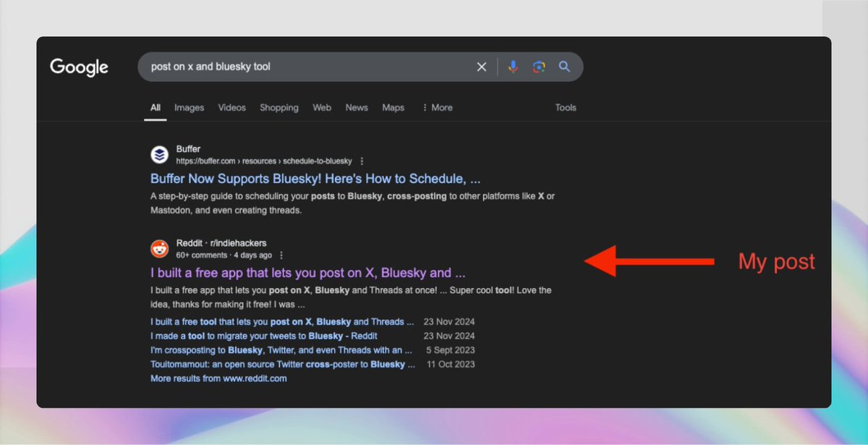The height and width of the screenshot is (445, 868).
Task: Start voice search with microphone icon
Action: click(x=513, y=67)
